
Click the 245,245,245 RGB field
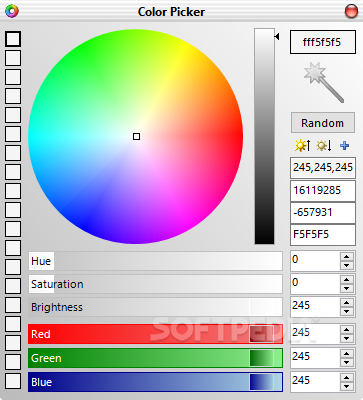pyautogui.click(x=323, y=167)
